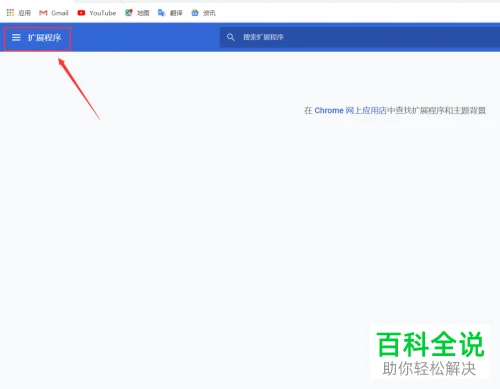The image size is (500, 389).
Task: Click the 中查找扩展程序和主题背景 text
Action: 436,110
